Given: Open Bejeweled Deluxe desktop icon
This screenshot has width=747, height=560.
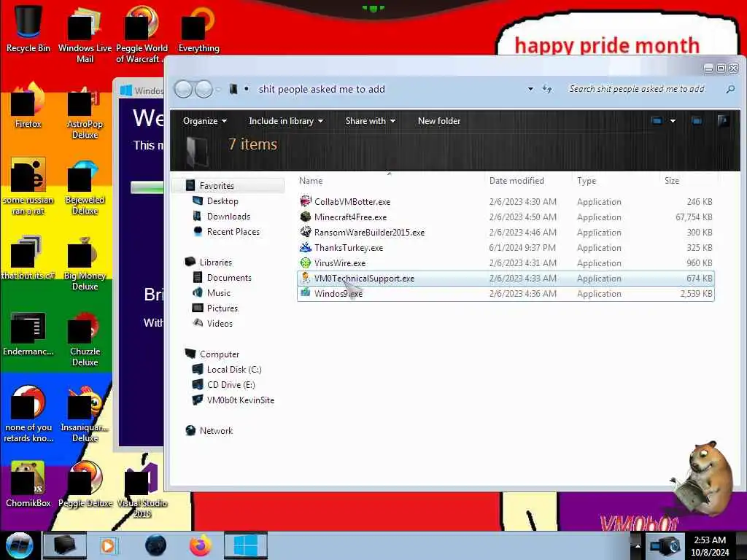Looking at the screenshot, I should [x=85, y=186].
